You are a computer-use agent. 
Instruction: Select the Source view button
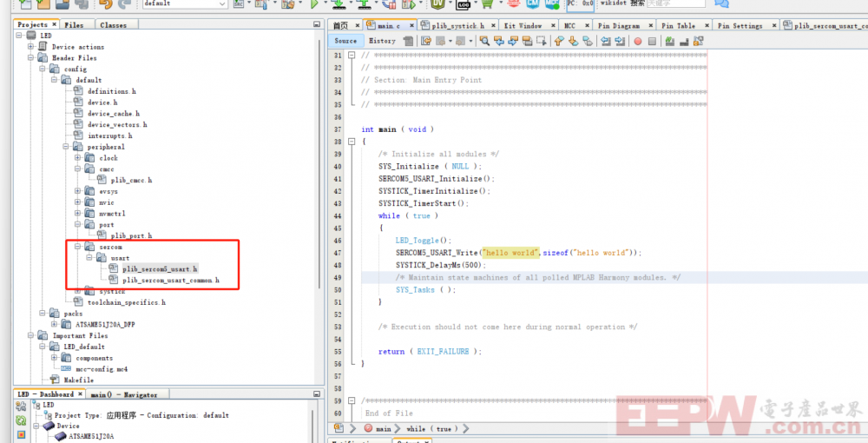(x=346, y=41)
